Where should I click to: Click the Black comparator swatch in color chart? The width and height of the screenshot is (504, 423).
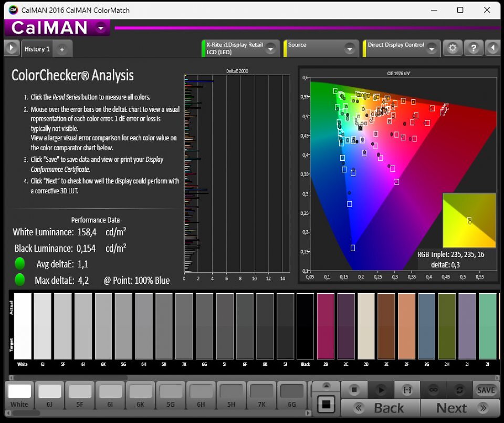(x=306, y=326)
